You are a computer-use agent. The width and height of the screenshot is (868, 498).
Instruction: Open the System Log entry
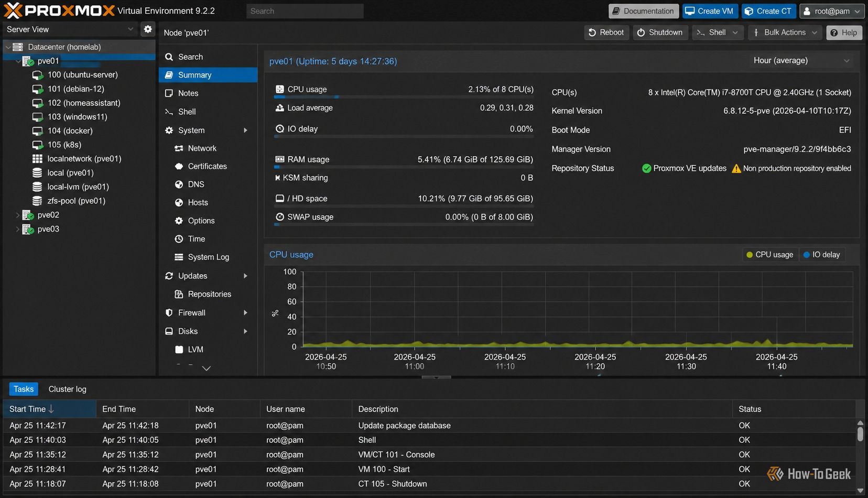tap(208, 257)
